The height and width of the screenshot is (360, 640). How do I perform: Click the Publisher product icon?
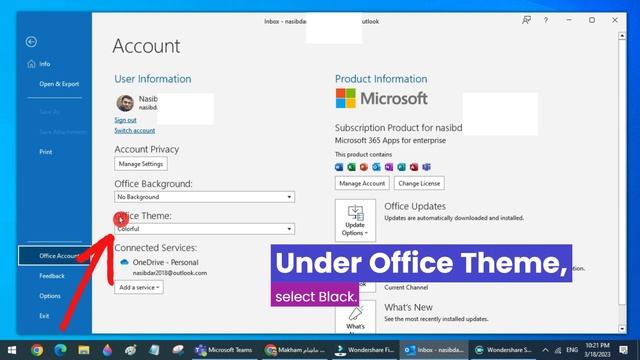(x=402, y=167)
